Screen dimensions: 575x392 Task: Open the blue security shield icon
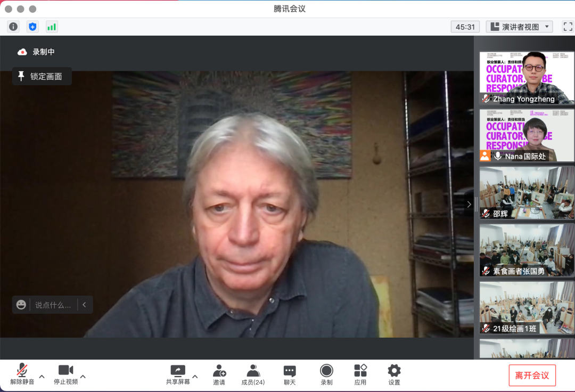point(32,27)
